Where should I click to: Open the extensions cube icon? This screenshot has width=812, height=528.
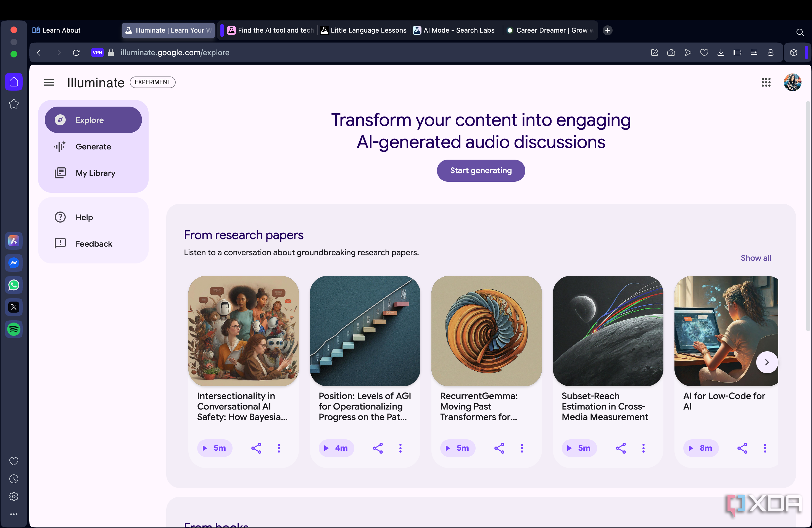(793, 52)
